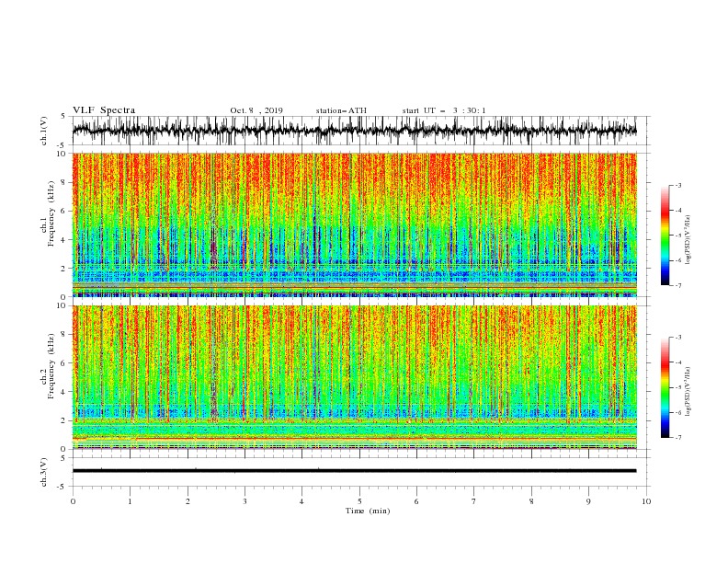Pick the ch.2 PSD color scale bar

pyautogui.click(x=665, y=387)
